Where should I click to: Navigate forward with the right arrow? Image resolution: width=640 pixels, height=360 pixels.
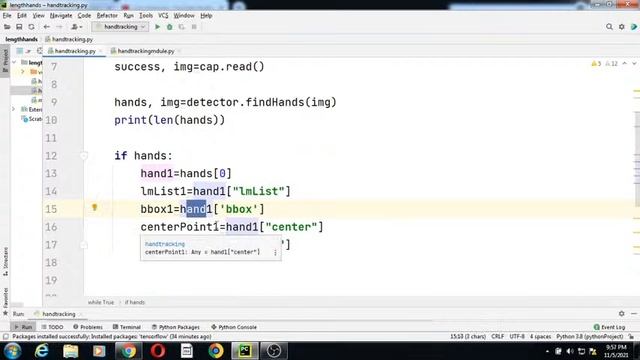pos(59,27)
